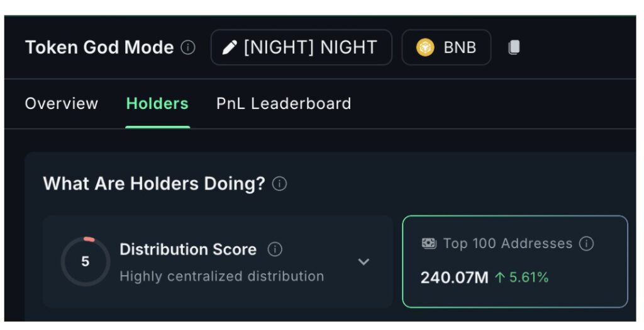644x330 pixels.
Task: Select the Holders tab
Action: pos(157,104)
